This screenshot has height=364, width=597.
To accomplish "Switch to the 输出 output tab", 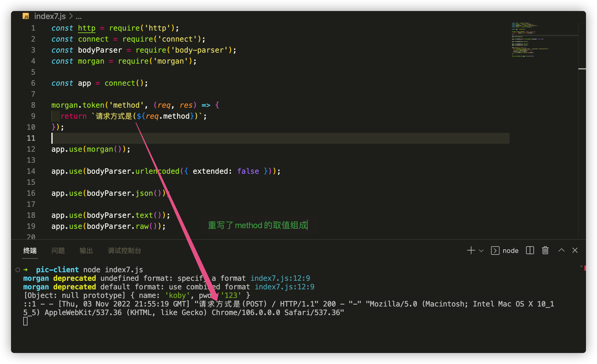I will tap(86, 251).
